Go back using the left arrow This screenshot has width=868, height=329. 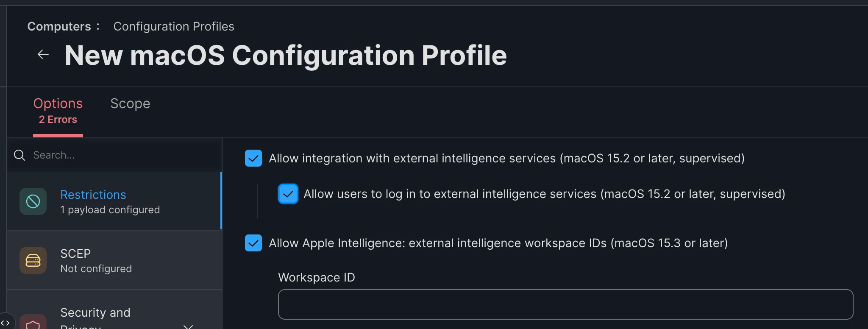click(43, 54)
